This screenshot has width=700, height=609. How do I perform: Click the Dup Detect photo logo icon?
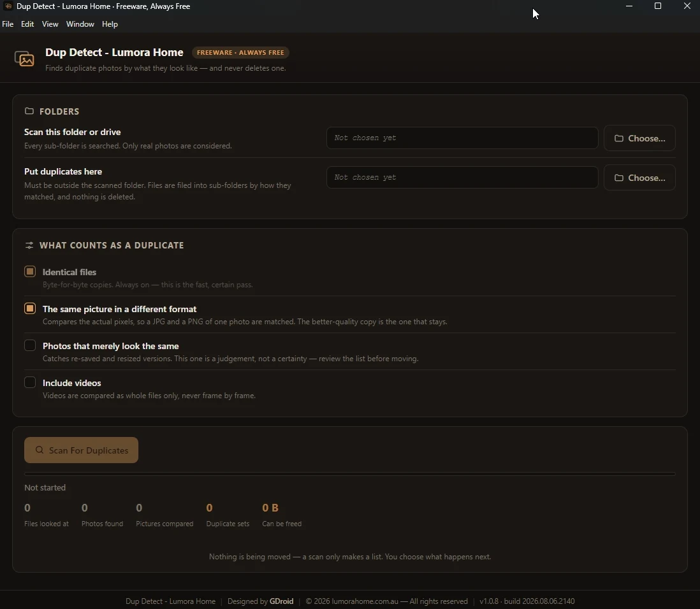pyautogui.click(x=24, y=59)
